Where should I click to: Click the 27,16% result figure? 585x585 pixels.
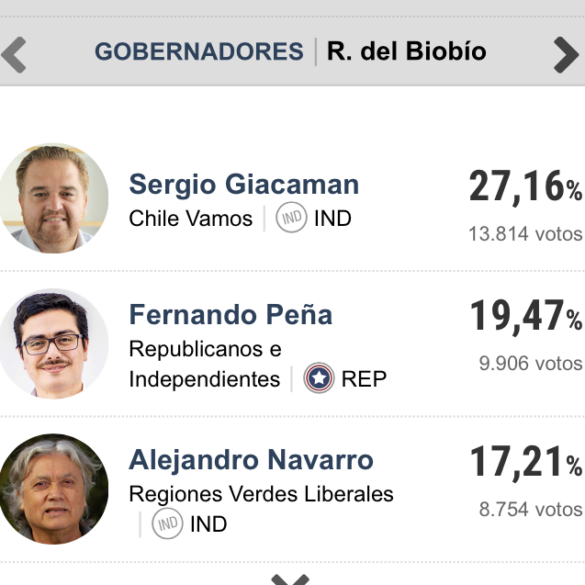click(x=525, y=186)
